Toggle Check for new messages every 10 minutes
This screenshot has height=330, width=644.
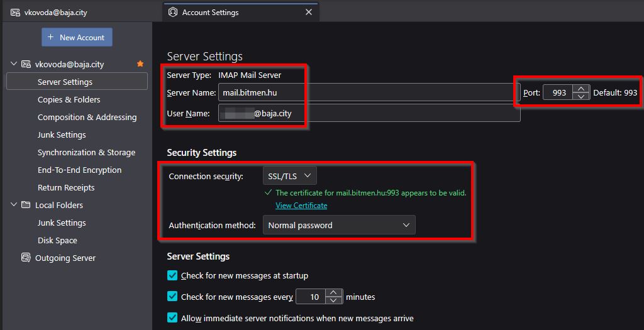tap(172, 296)
